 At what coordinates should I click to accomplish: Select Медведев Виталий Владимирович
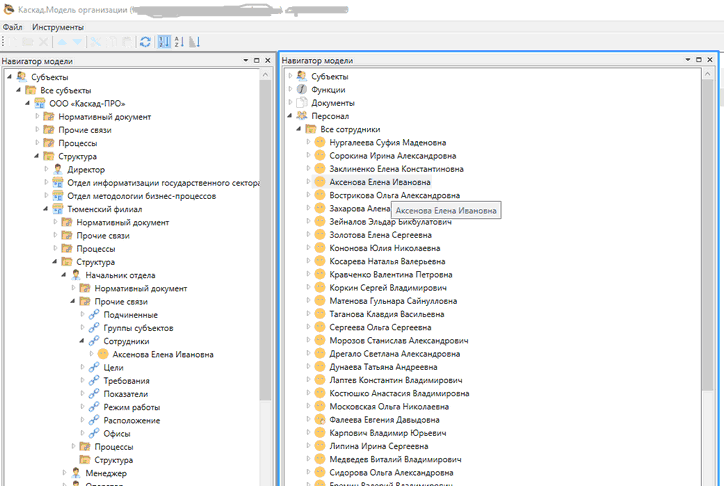click(395, 459)
